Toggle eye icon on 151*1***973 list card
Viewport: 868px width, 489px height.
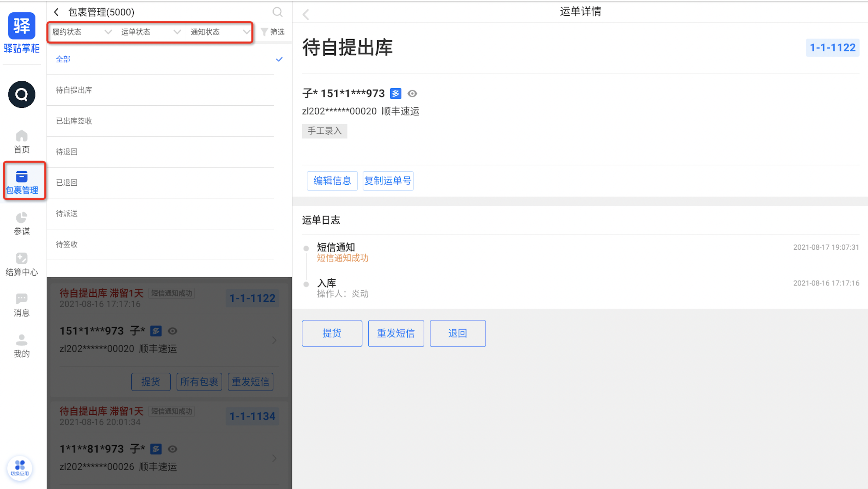[173, 331]
